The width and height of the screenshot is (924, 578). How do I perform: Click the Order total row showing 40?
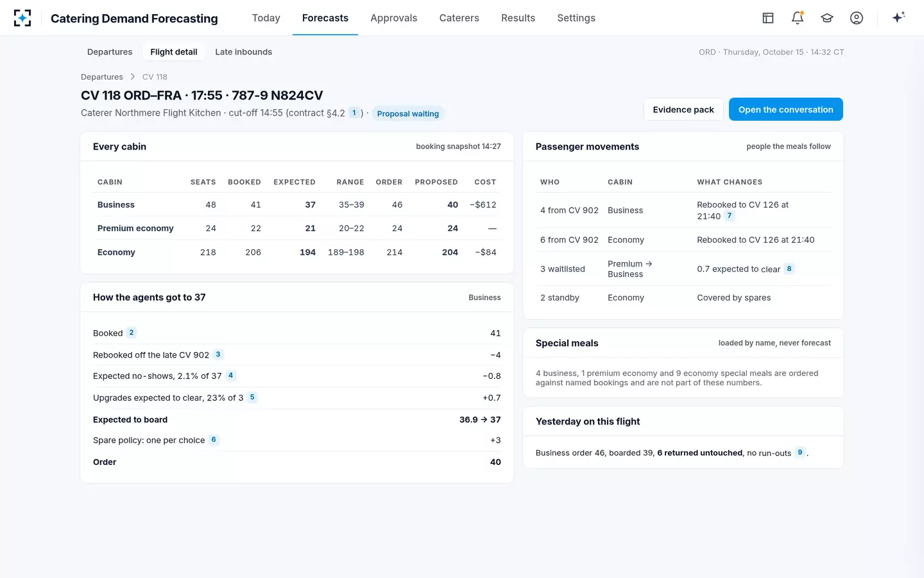[297, 462]
